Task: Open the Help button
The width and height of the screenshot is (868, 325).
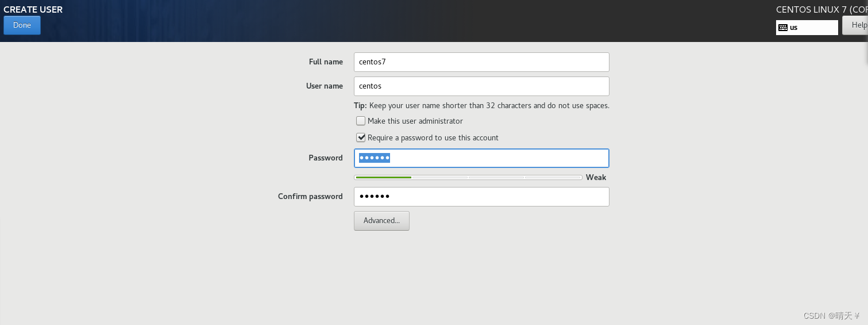Action: tap(857, 25)
